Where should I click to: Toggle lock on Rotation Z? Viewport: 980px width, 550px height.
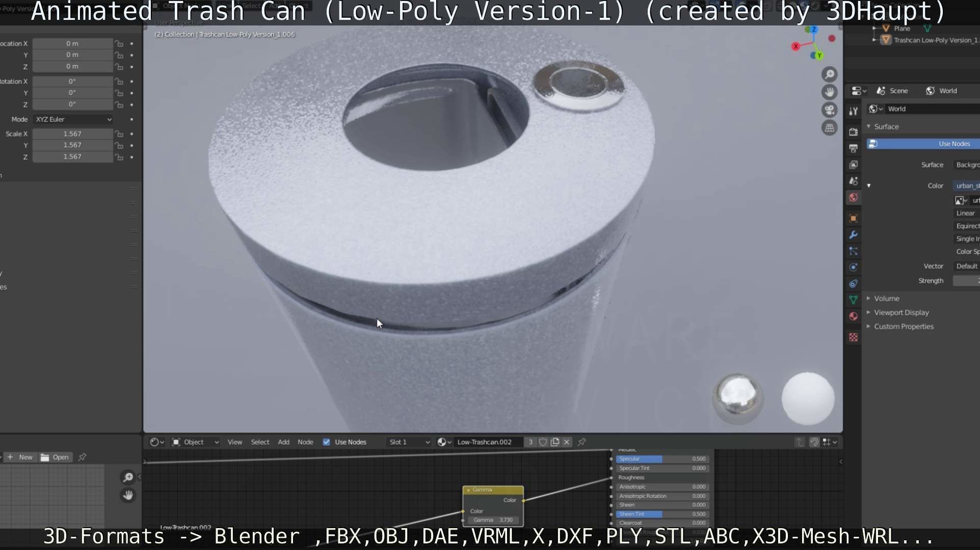pos(119,104)
